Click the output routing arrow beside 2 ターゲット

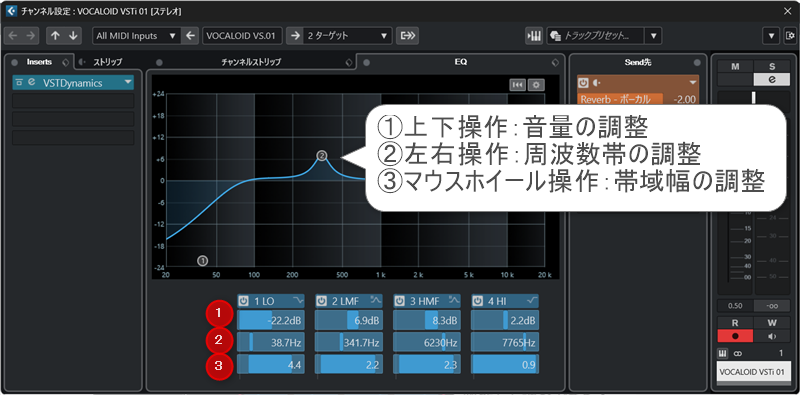point(295,36)
